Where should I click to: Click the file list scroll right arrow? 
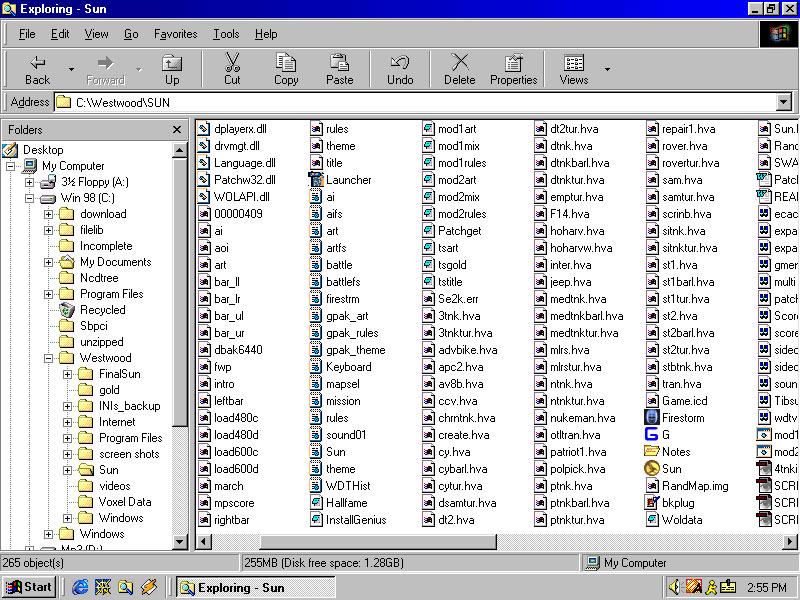790,541
